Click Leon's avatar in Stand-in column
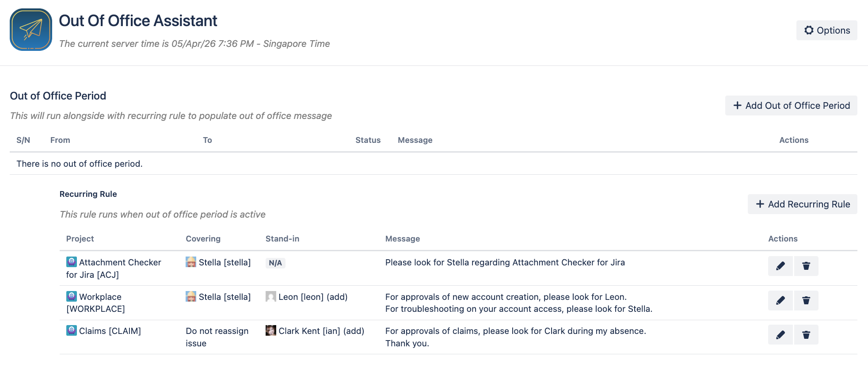The width and height of the screenshot is (868, 368). pyautogui.click(x=271, y=296)
